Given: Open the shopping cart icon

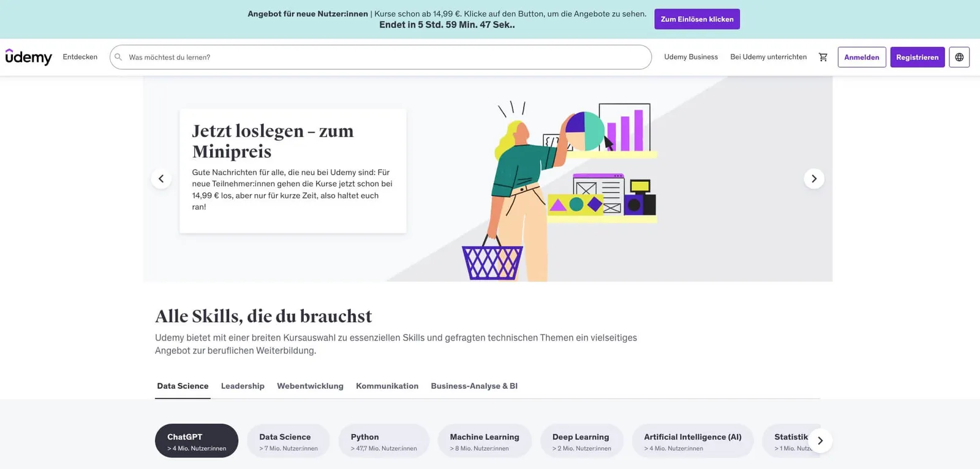Looking at the screenshot, I should coord(823,57).
